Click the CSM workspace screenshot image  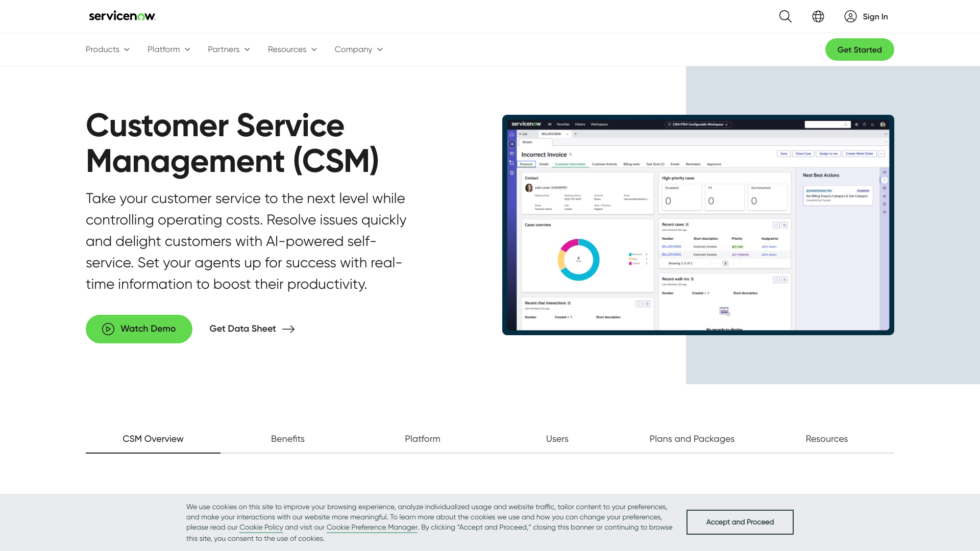coord(698,225)
